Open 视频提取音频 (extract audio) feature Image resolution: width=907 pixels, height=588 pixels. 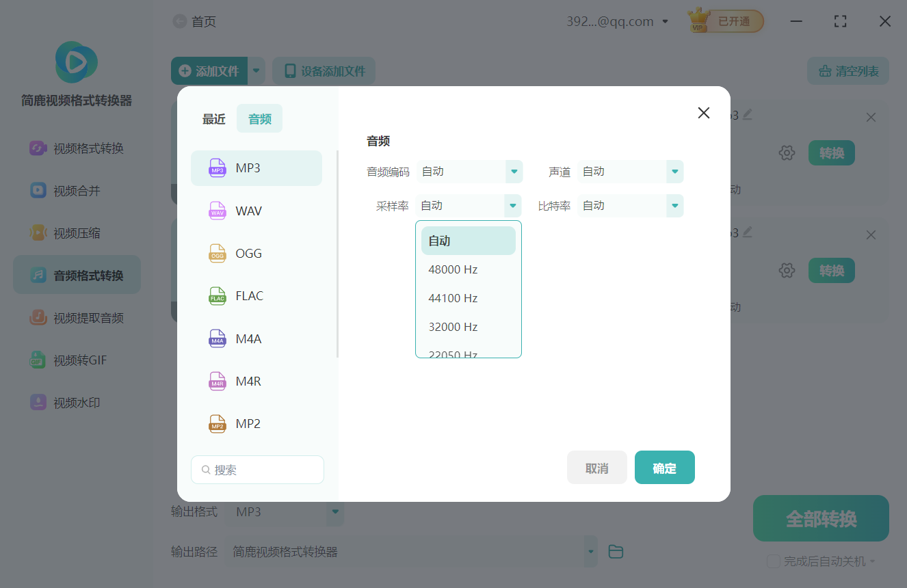(x=76, y=317)
